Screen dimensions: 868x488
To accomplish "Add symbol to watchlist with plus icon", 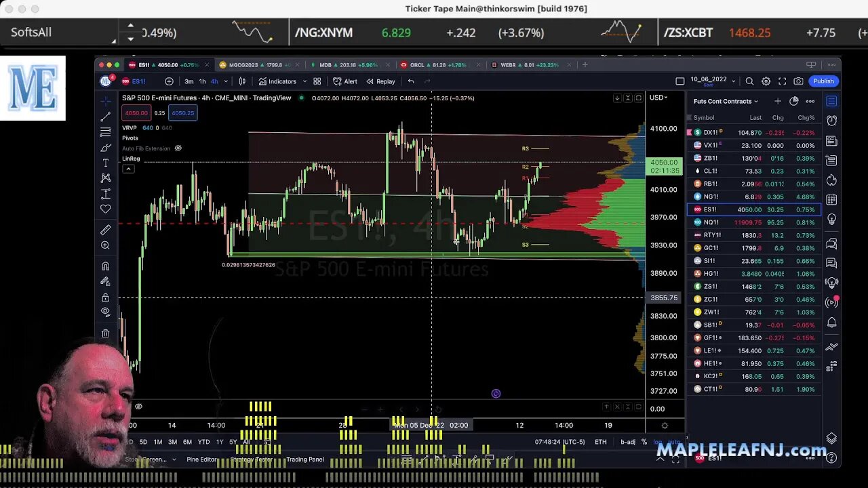I will click(x=778, y=101).
